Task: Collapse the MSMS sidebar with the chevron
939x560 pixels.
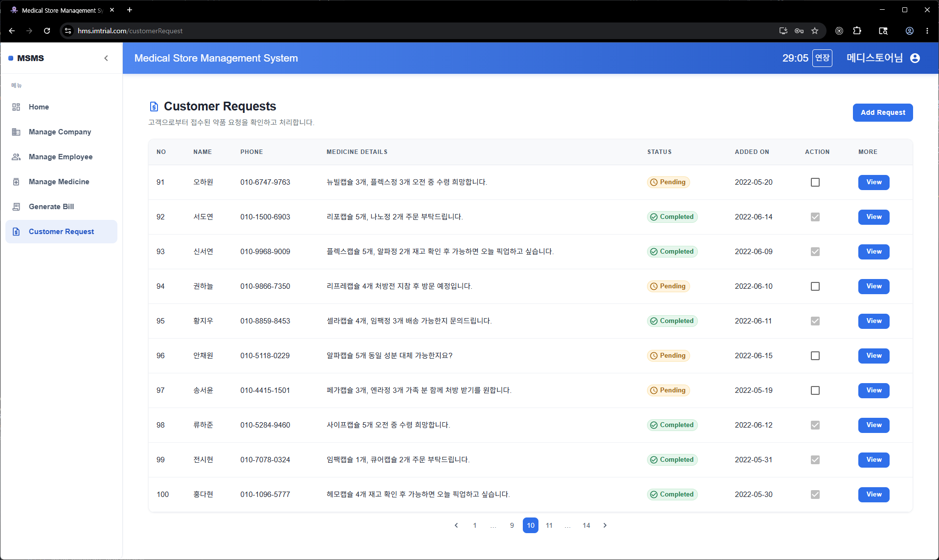Action: click(106, 58)
